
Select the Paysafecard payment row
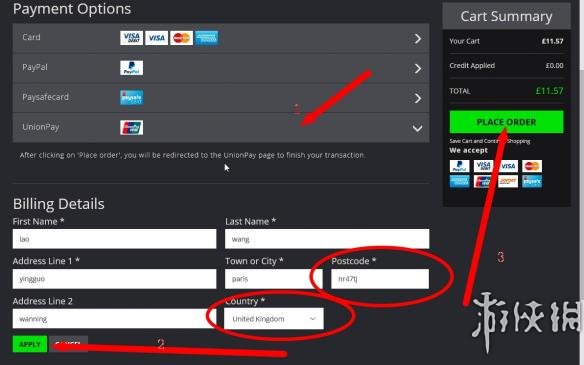click(x=221, y=98)
